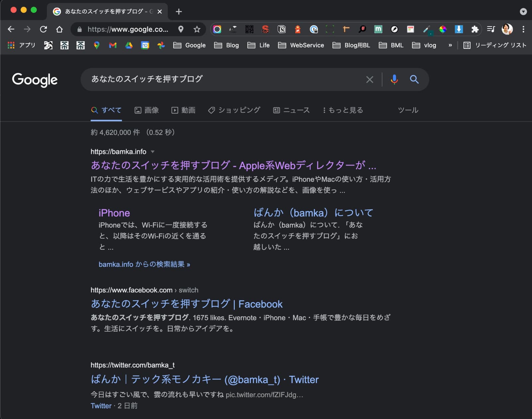
Task: Open the blue download arrow extension
Action: (459, 29)
